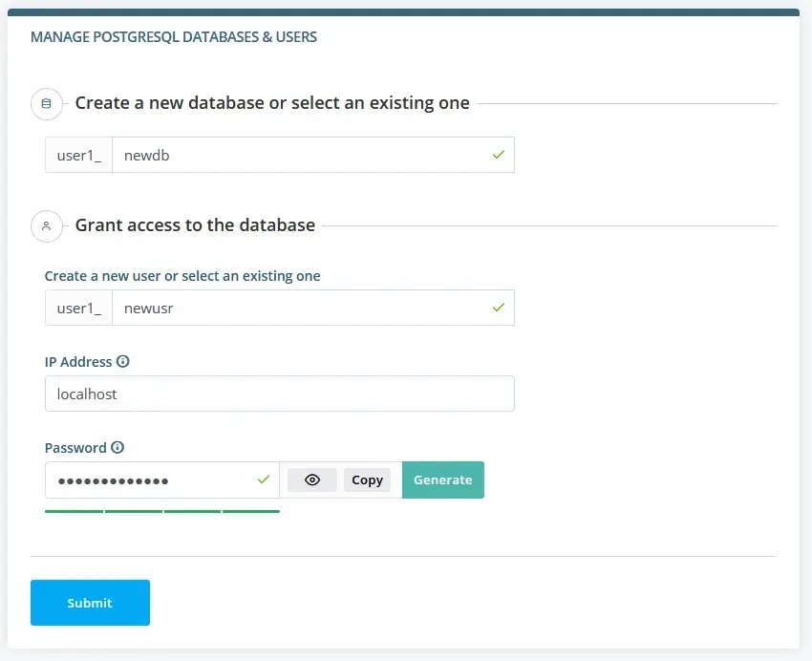Click the user1_ prefix beside the database name
Image resolution: width=812 pixels, height=661 pixels.
point(78,154)
